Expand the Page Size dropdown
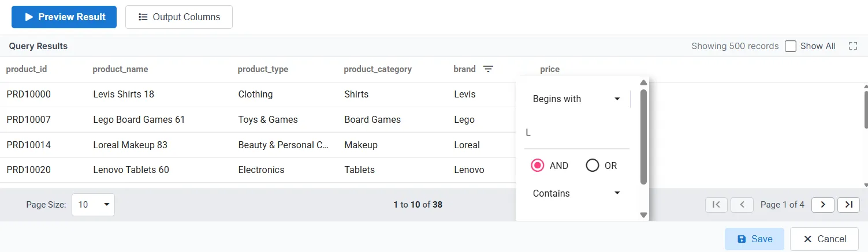Viewport: 868px width, 252px height. tap(93, 205)
